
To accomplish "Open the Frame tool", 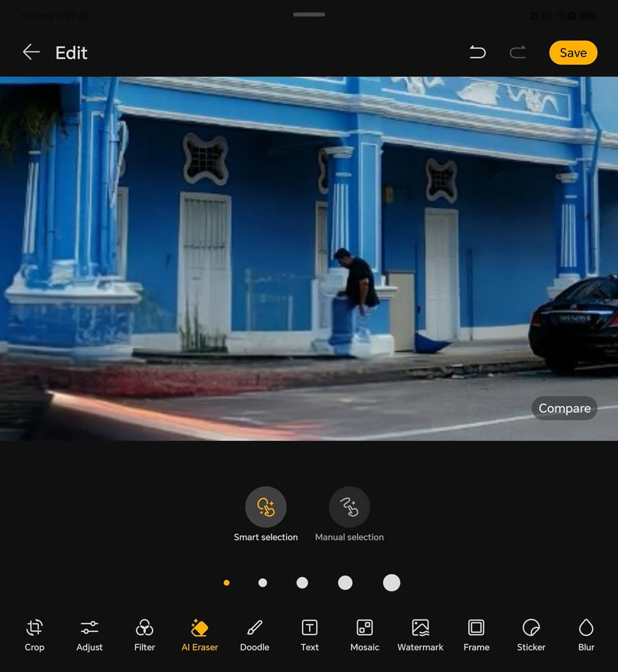I will coord(476,634).
